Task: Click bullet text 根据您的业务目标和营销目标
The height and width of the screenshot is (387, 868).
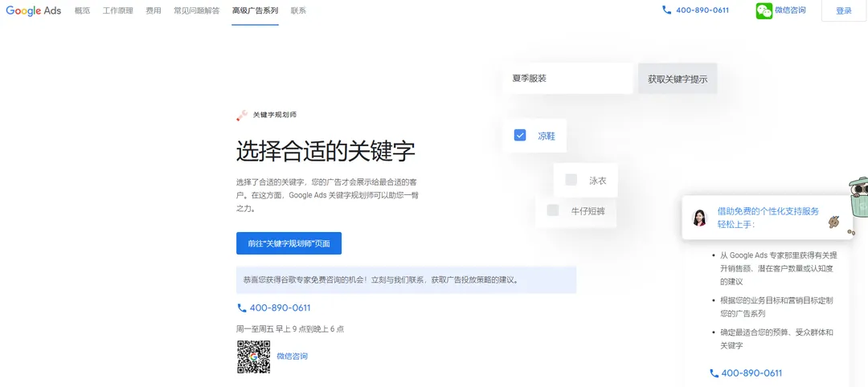Action: pos(776,307)
